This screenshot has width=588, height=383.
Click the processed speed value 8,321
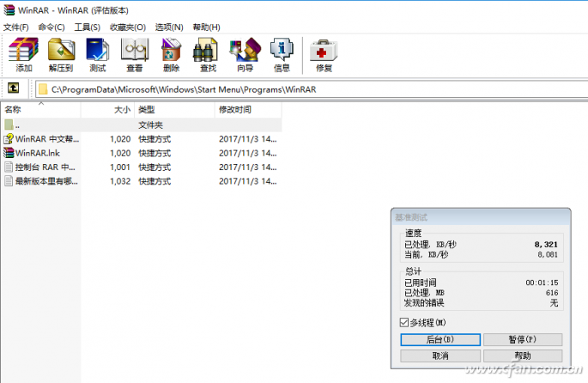546,244
